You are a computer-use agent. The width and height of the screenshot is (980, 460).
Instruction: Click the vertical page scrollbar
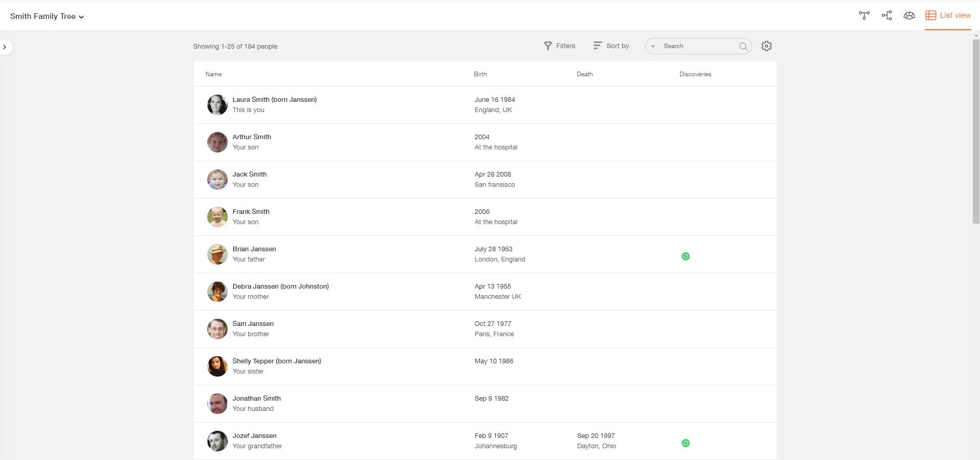976,132
